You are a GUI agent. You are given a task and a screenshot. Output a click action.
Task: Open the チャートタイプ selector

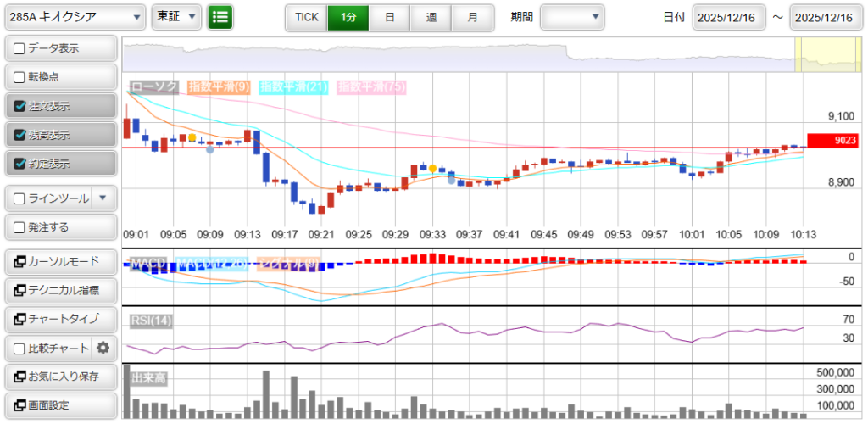point(59,319)
